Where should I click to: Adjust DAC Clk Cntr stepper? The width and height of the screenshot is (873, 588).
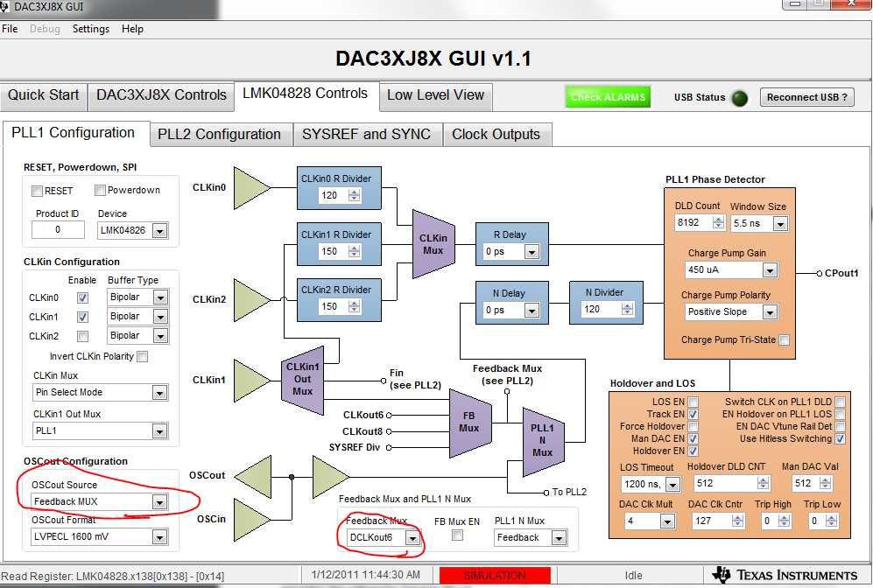click(x=737, y=521)
